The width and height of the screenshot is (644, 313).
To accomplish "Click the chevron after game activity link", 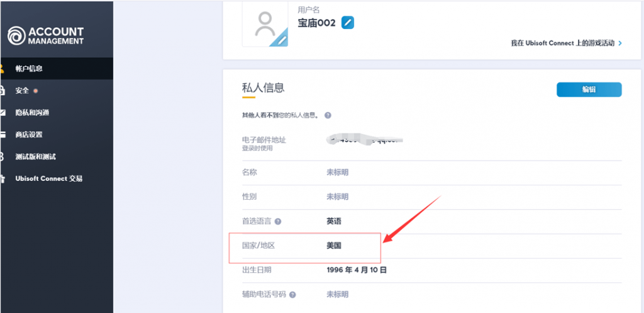I will click(x=619, y=43).
